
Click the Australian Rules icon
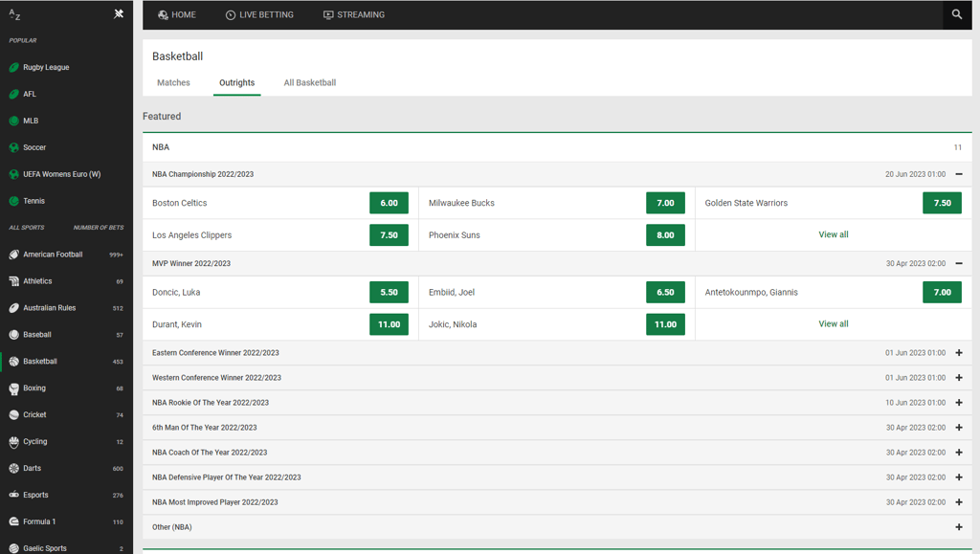[x=13, y=308]
